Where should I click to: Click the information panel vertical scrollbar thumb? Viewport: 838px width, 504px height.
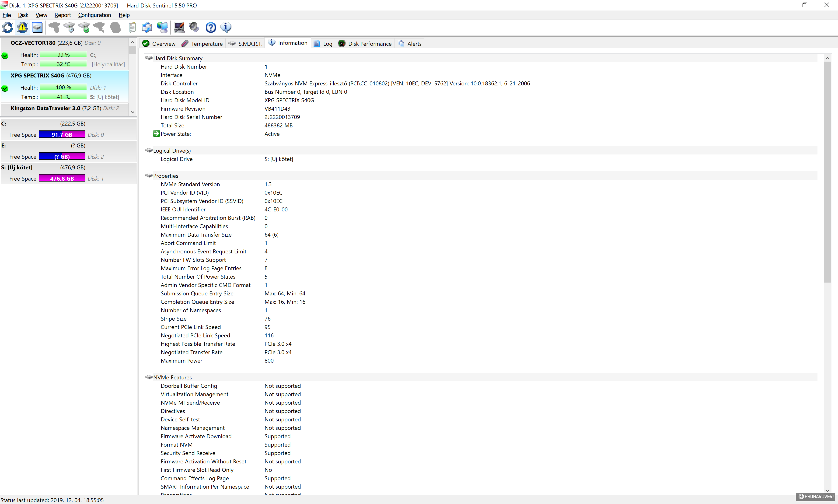tap(828, 172)
